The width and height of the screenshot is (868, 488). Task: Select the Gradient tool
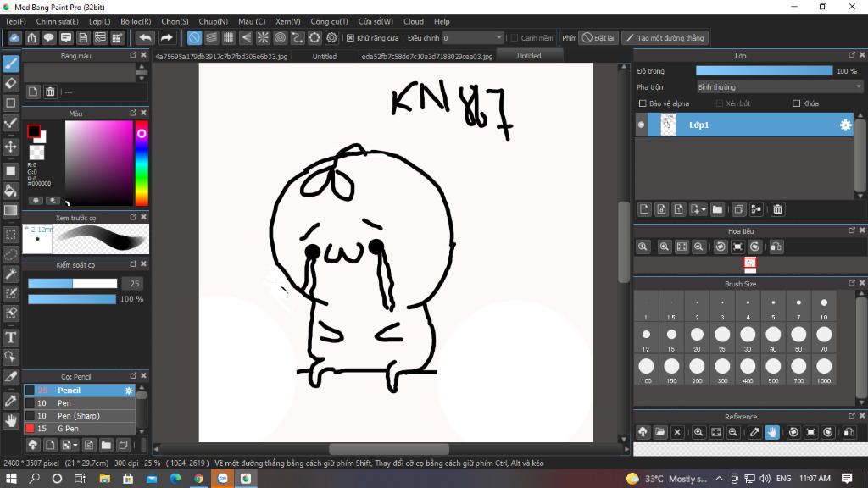point(10,210)
